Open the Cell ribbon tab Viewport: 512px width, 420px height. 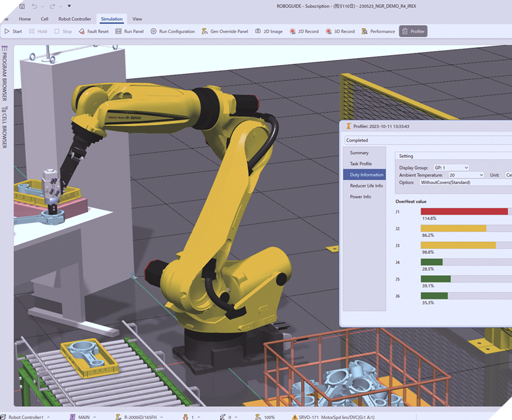44,19
